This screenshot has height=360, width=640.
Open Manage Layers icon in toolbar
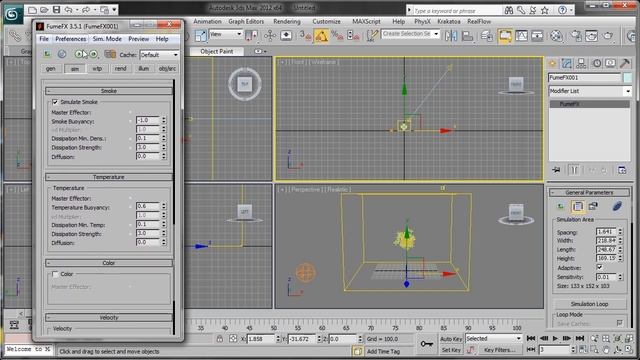click(x=487, y=36)
